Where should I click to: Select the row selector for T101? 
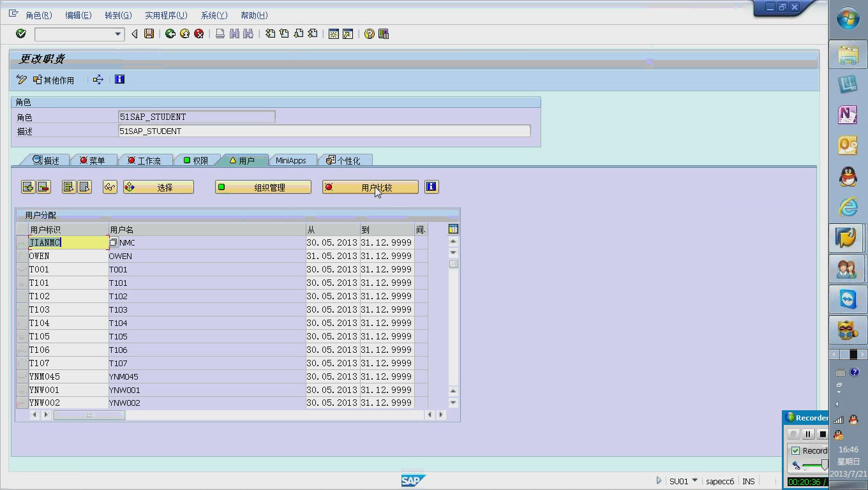pos(22,283)
